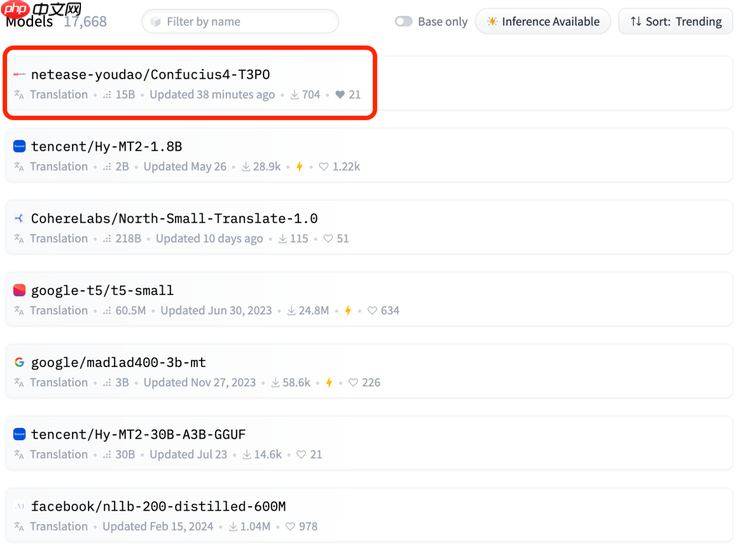Screen dimensions: 750x552
Task: Click 'Updated 10 days ago' text
Action: point(210,238)
